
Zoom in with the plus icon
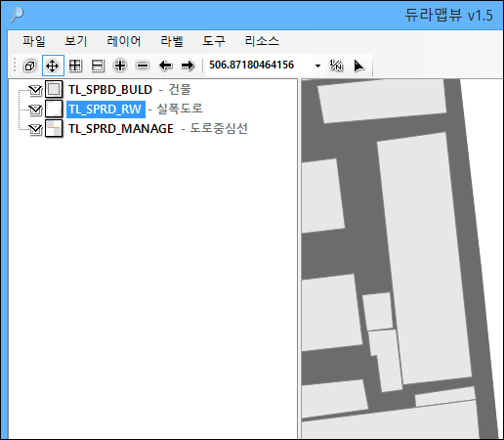120,66
